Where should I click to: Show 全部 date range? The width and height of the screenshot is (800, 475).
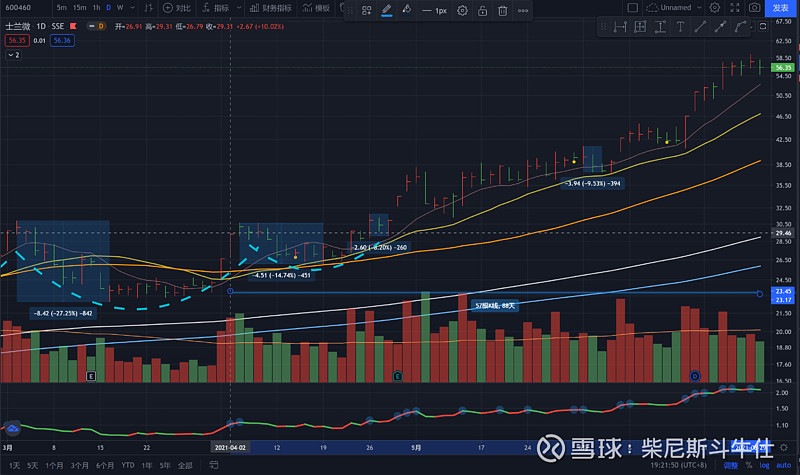tap(185, 465)
